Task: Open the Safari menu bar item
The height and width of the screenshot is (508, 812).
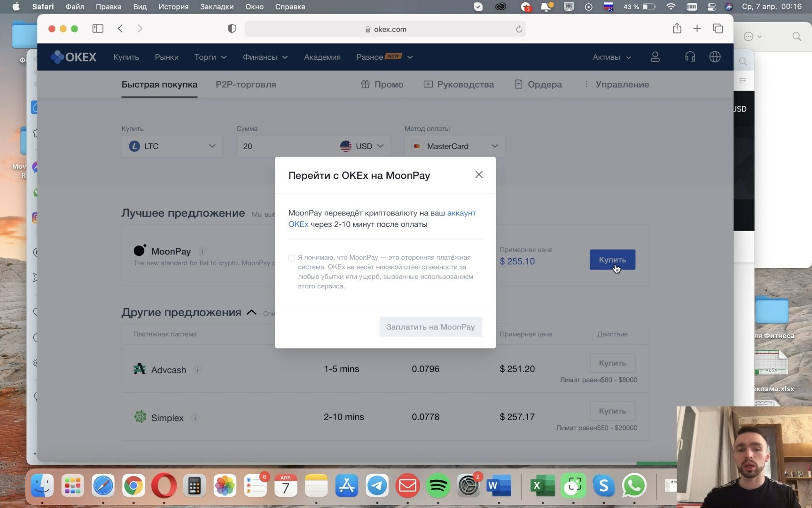Action: point(43,7)
